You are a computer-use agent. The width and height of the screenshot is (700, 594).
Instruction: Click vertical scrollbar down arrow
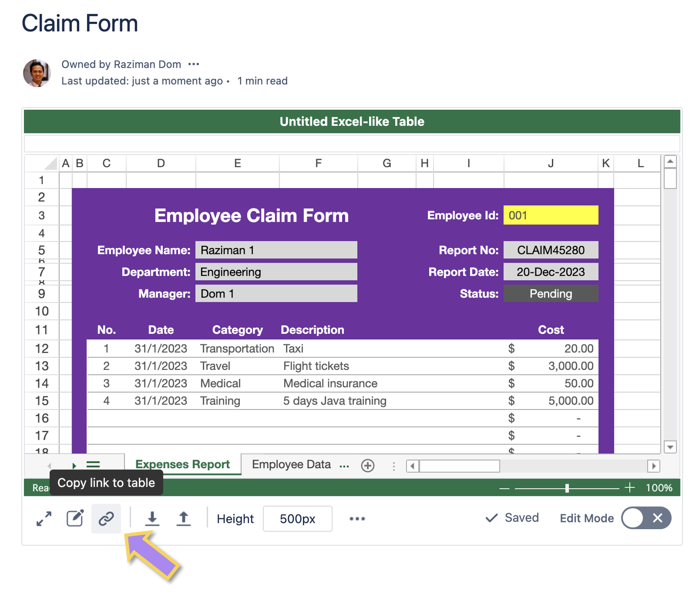[670, 447]
